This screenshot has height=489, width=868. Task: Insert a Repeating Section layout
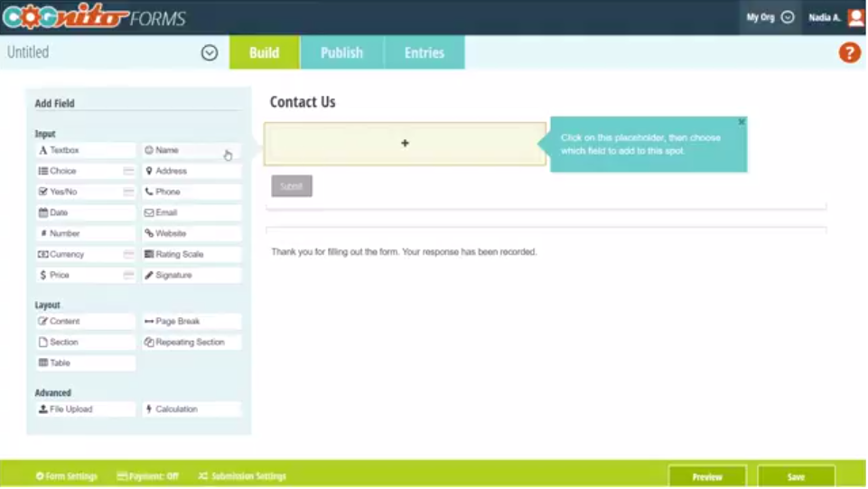point(191,343)
